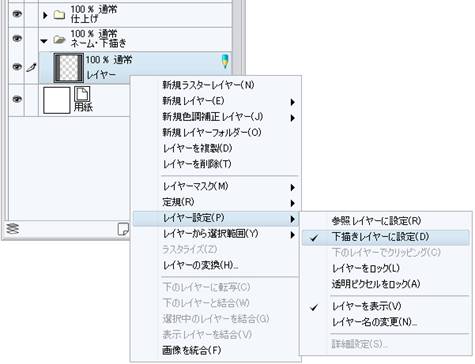
Task: Hide the 仕上げ folder with eye icon
Action: [x=17, y=14]
